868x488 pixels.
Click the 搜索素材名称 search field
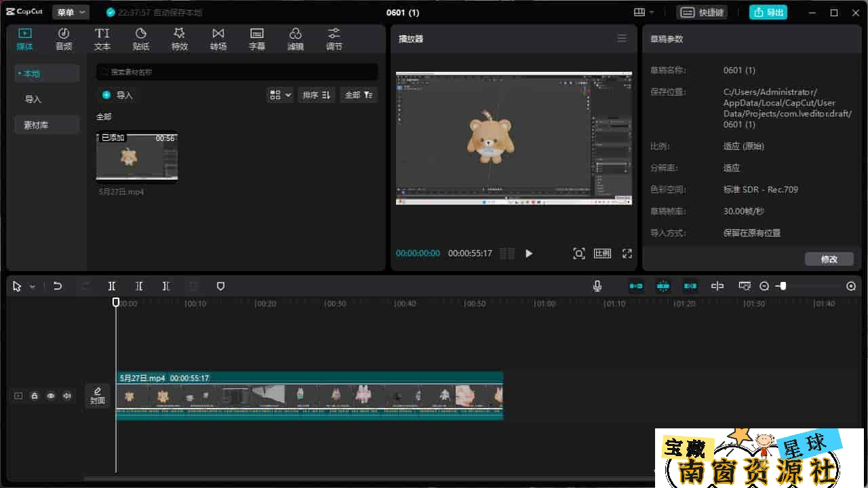click(237, 72)
